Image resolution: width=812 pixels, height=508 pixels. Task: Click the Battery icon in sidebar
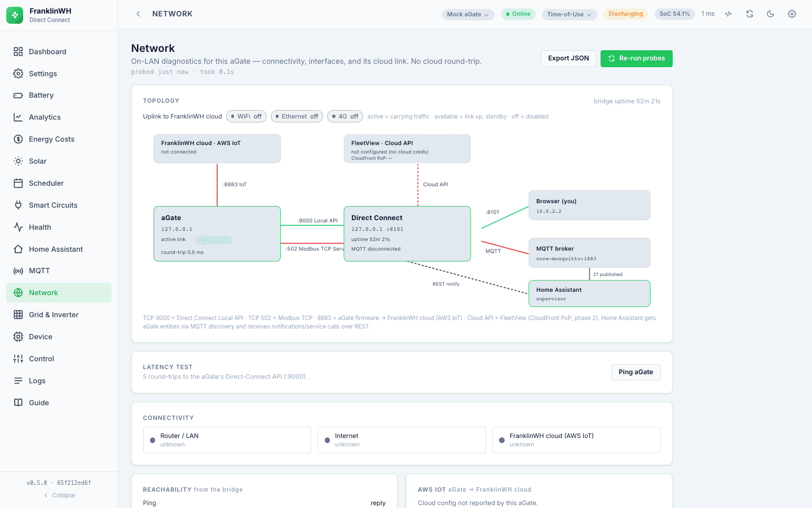click(18, 95)
